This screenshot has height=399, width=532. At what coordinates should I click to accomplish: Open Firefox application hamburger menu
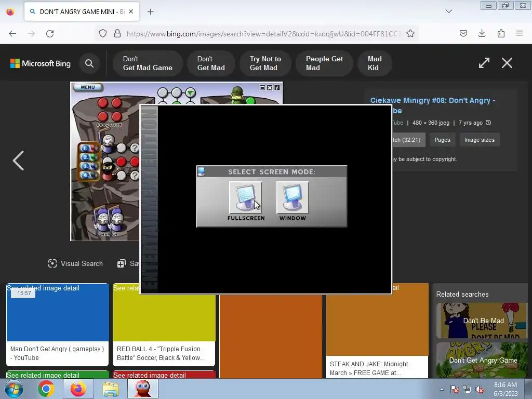pos(520,34)
